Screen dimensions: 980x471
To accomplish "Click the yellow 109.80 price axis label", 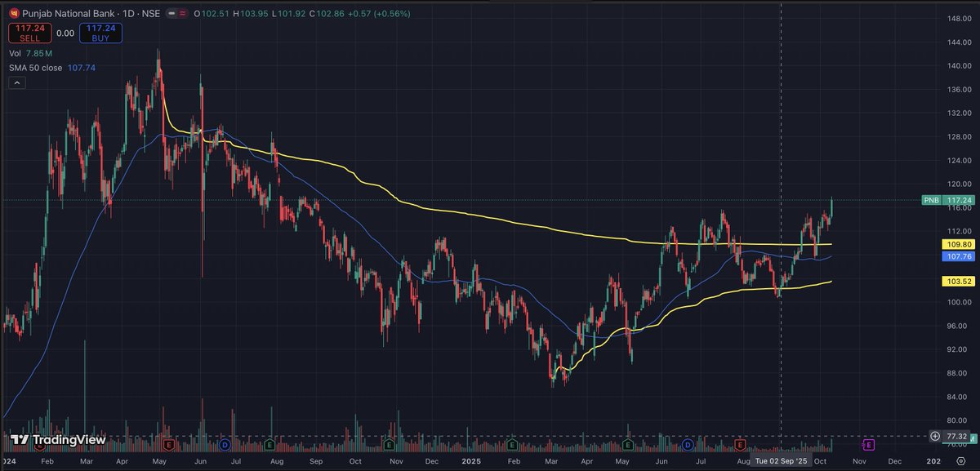I will 957,244.
